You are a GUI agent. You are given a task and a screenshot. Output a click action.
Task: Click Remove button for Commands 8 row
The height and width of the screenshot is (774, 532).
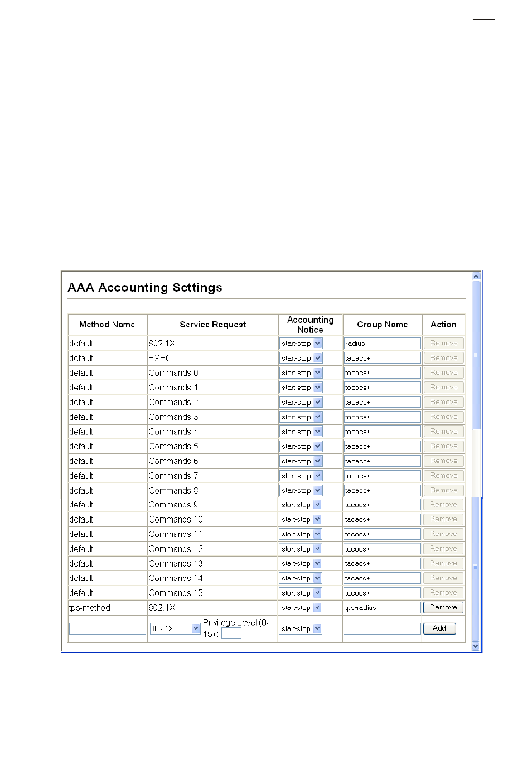pos(443,490)
